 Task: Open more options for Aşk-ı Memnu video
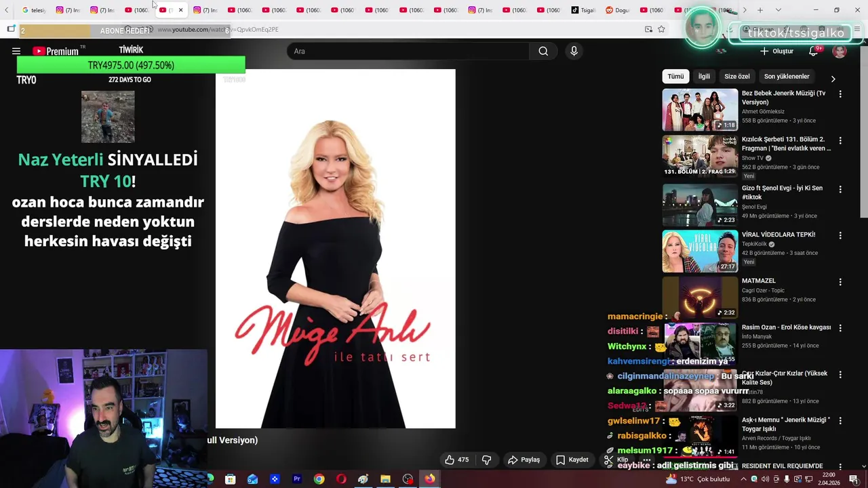pyautogui.click(x=840, y=421)
